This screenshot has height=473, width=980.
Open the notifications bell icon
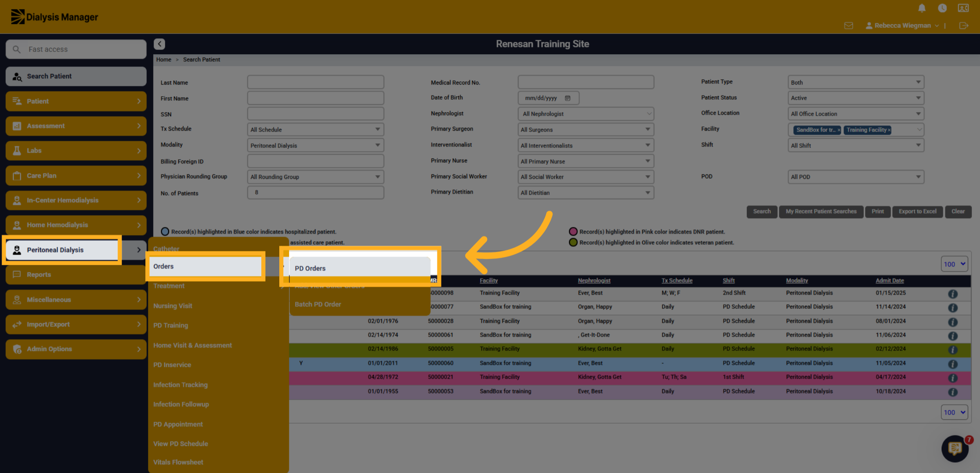pos(922,8)
